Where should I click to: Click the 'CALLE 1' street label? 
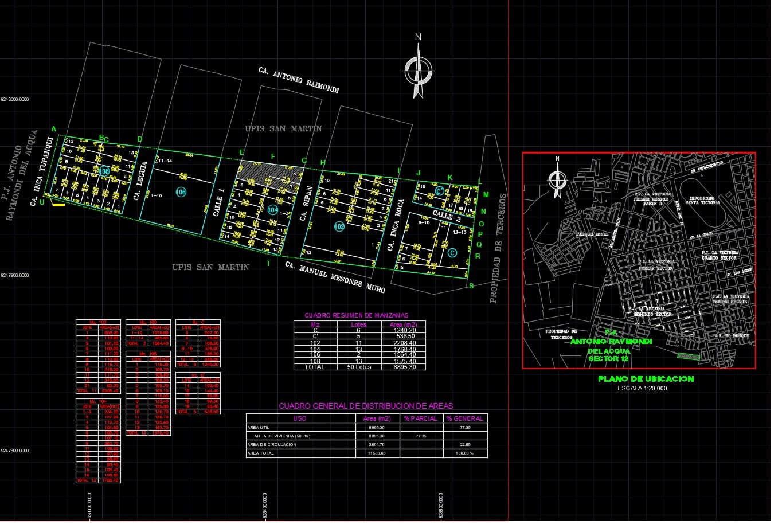tap(219, 202)
